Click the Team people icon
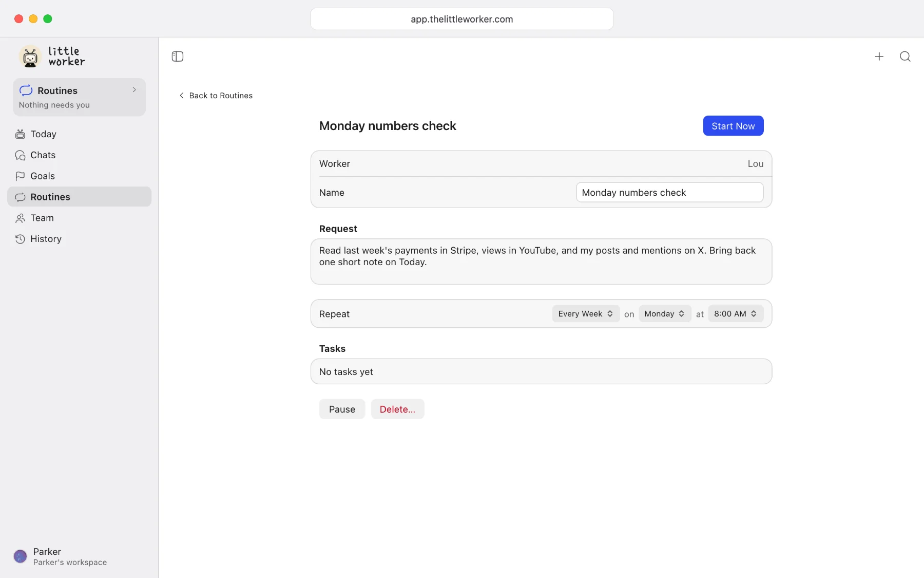This screenshot has width=924, height=578. [20, 218]
